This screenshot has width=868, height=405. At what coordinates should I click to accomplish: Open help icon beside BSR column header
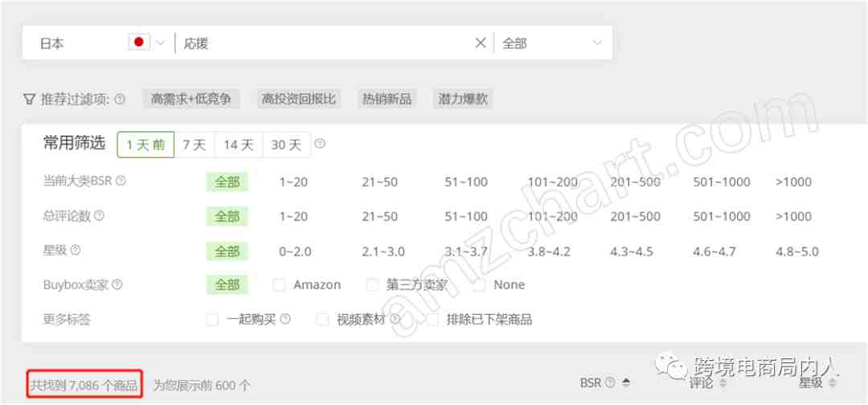pos(610,382)
